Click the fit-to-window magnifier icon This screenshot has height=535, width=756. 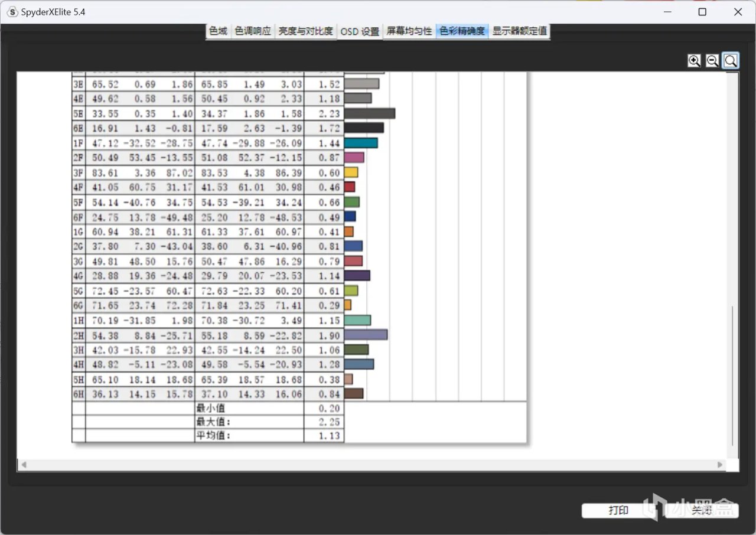(731, 60)
